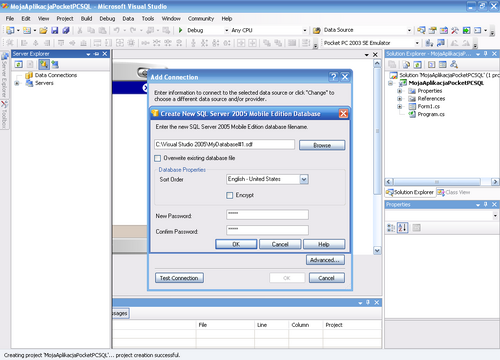Click the New Password field

267,215
